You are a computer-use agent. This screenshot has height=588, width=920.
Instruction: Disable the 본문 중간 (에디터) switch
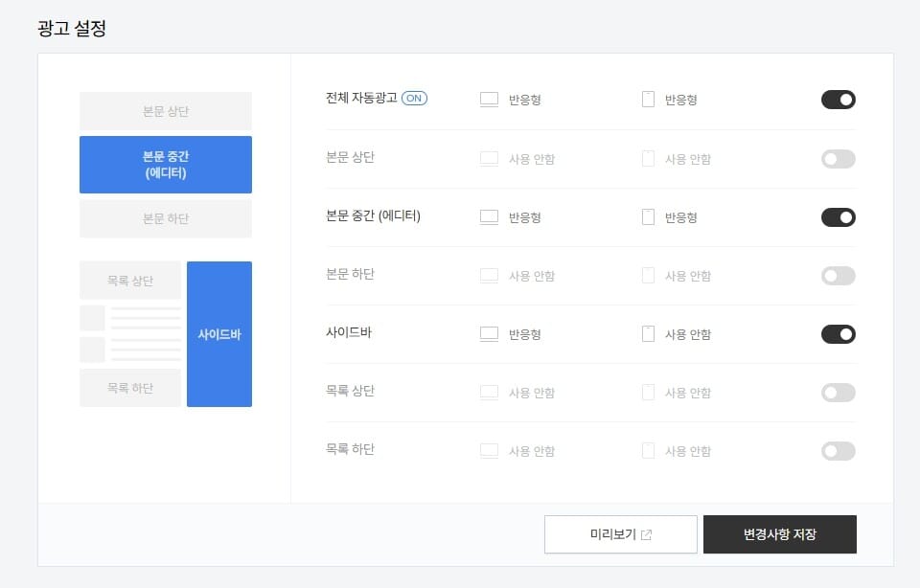click(x=838, y=217)
